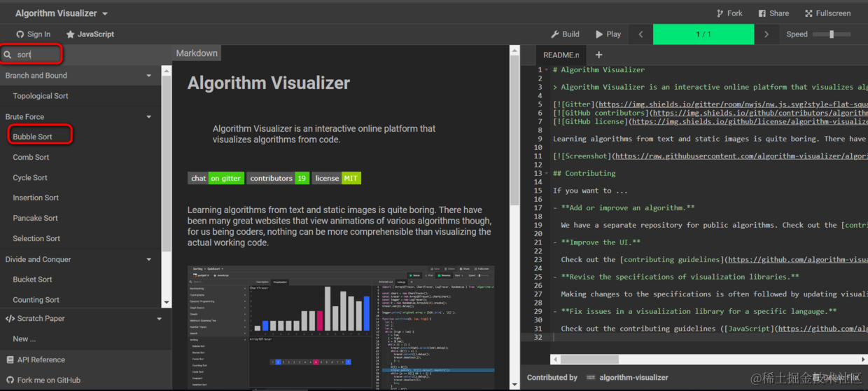Select the Markdown tab
Viewport: 868px width, 391px height.
coord(197,53)
